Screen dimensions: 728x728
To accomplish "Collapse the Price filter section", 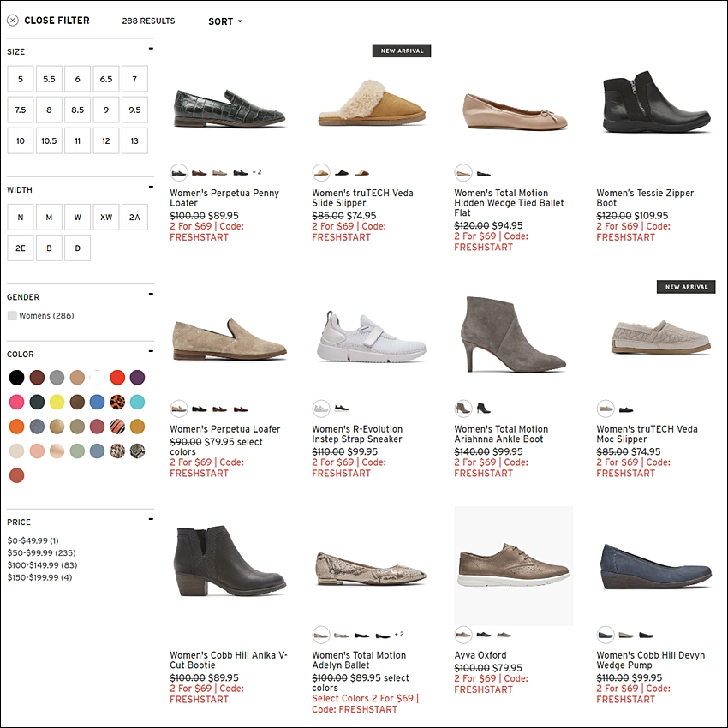I will click(x=151, y=519).
